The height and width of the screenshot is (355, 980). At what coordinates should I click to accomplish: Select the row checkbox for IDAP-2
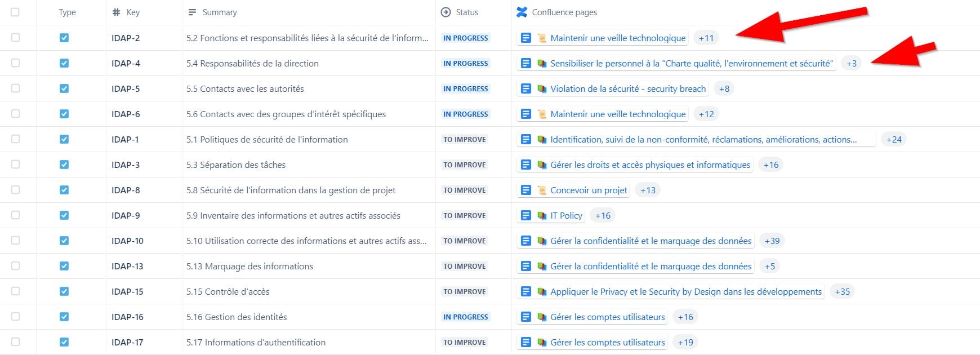click(15, 38)
